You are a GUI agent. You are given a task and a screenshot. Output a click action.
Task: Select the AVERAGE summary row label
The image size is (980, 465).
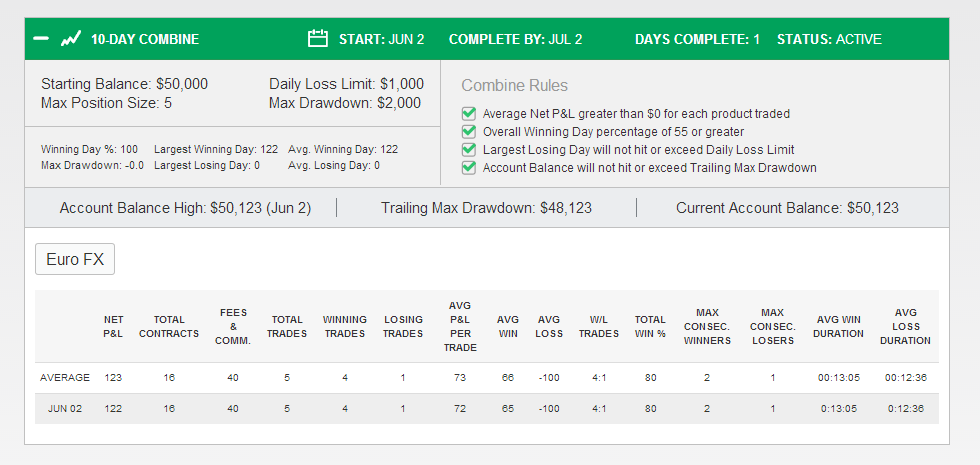(x=65, y=378)
